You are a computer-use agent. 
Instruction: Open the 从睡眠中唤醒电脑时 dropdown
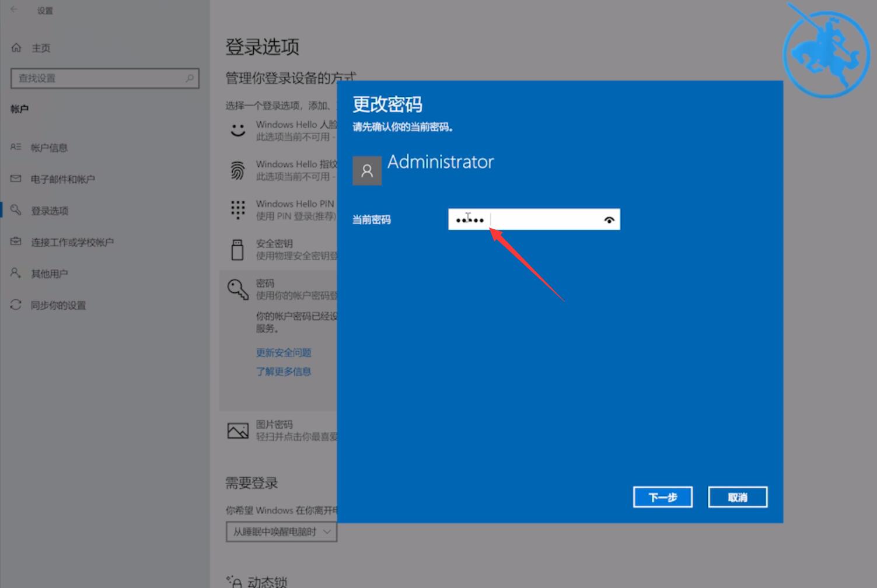point(281,531)
